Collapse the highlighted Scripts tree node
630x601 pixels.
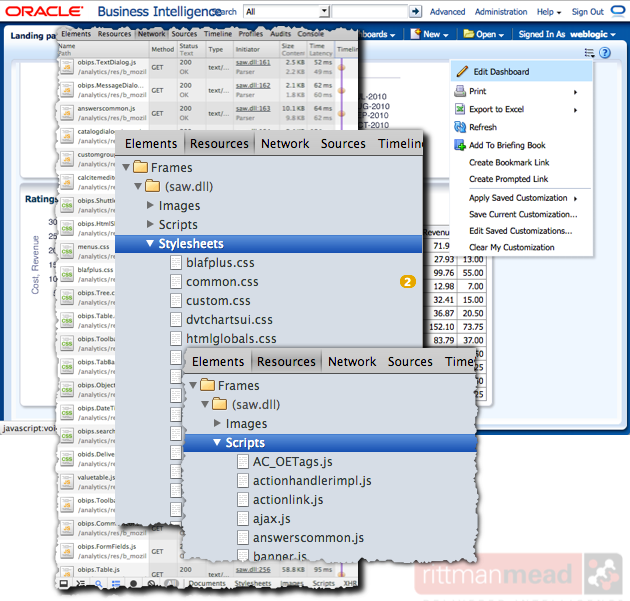coord(217,442)
